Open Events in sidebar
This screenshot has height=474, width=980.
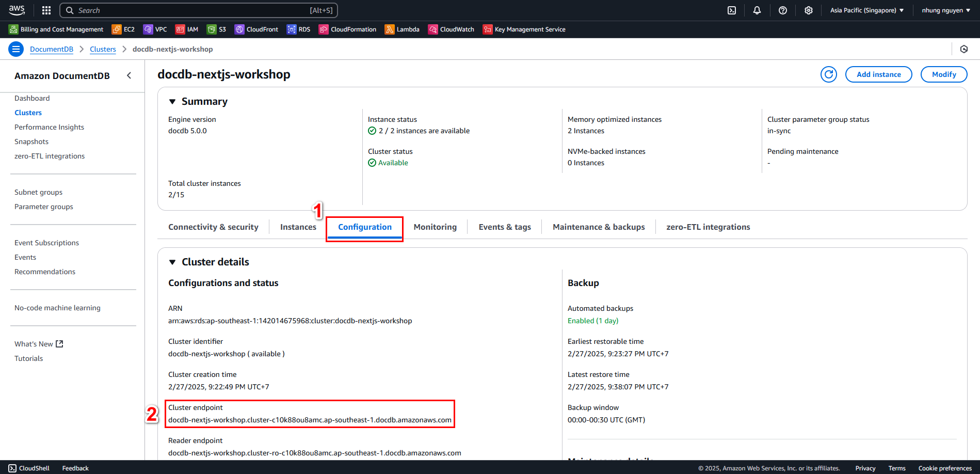[x=25, y=257]
